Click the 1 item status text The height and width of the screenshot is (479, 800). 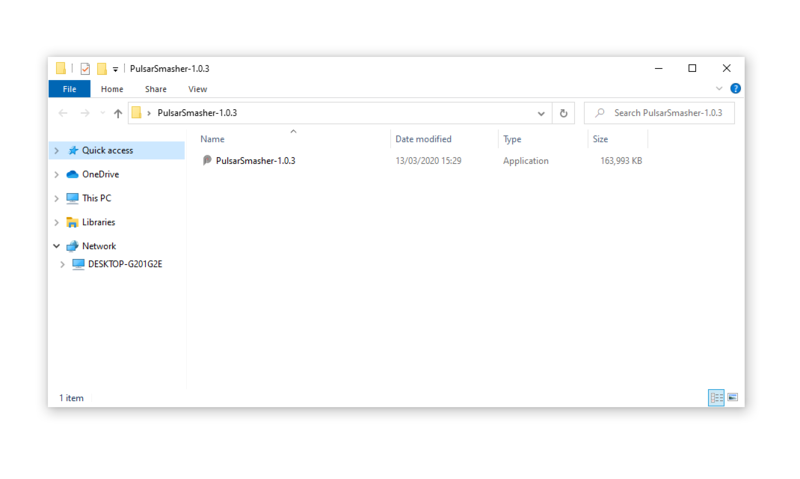point(71,398)
